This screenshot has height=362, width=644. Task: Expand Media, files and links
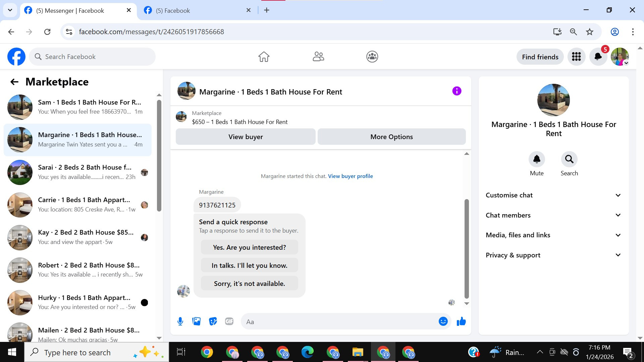pos(553,235)
